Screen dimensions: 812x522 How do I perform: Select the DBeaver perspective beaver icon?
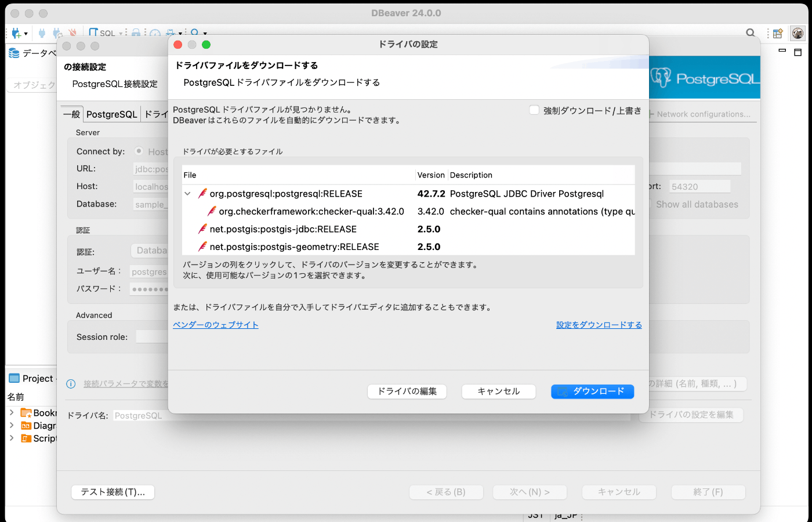798,34
